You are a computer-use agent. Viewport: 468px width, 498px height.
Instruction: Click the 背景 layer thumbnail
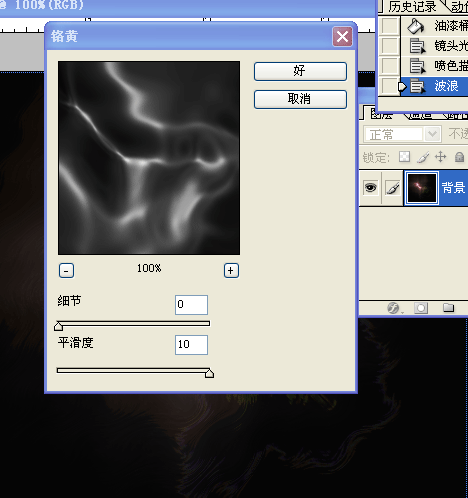421,188
